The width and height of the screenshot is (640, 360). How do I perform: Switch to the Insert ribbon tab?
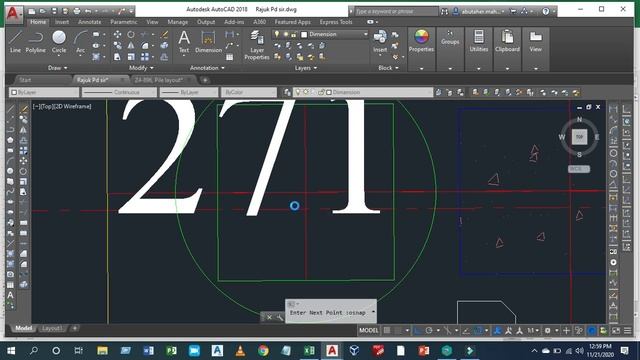[62, 22]
